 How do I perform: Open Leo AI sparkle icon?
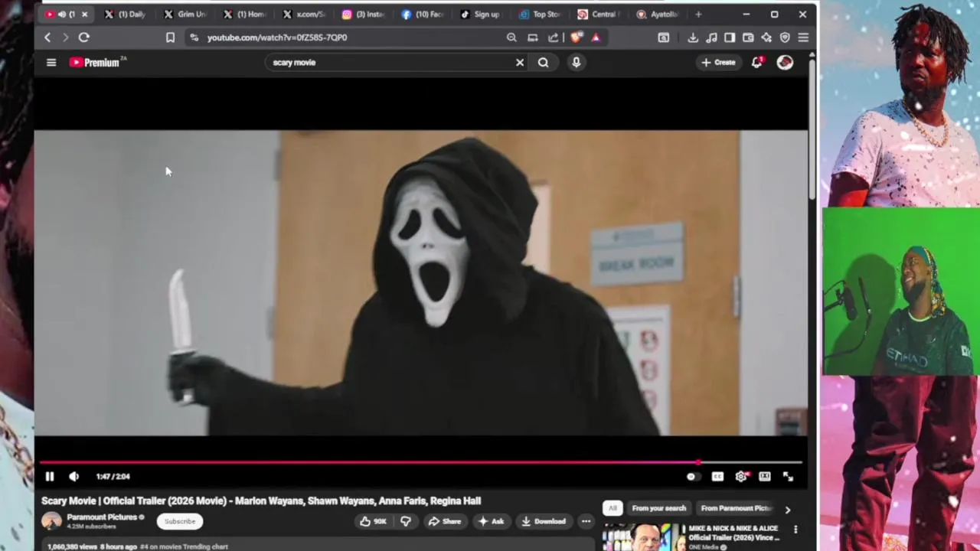(x=766, y=37)
